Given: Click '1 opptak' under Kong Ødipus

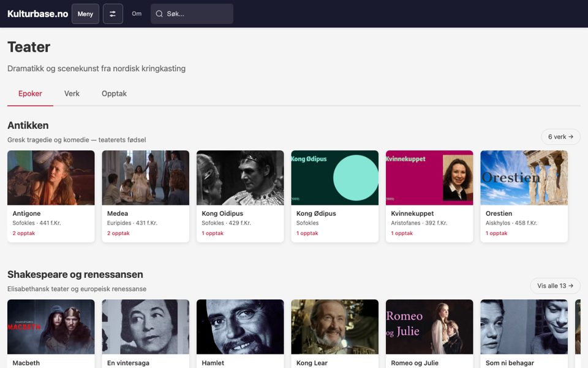Looking at the screenshot, I should [307, 233].
